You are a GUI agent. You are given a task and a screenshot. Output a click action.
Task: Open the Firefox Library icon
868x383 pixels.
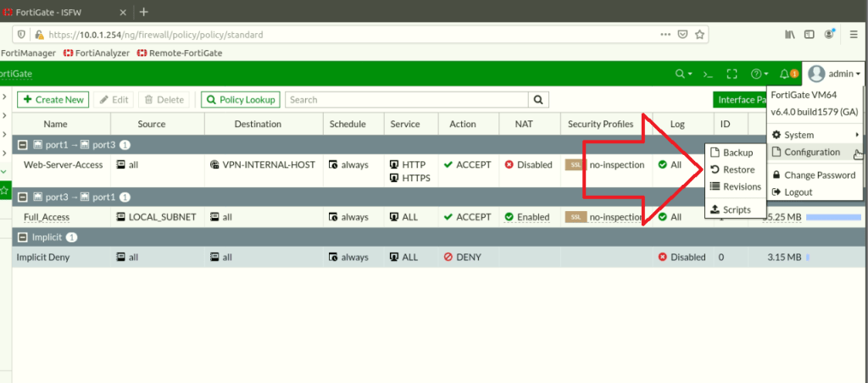pyautogui.click(x=789, y=35)
